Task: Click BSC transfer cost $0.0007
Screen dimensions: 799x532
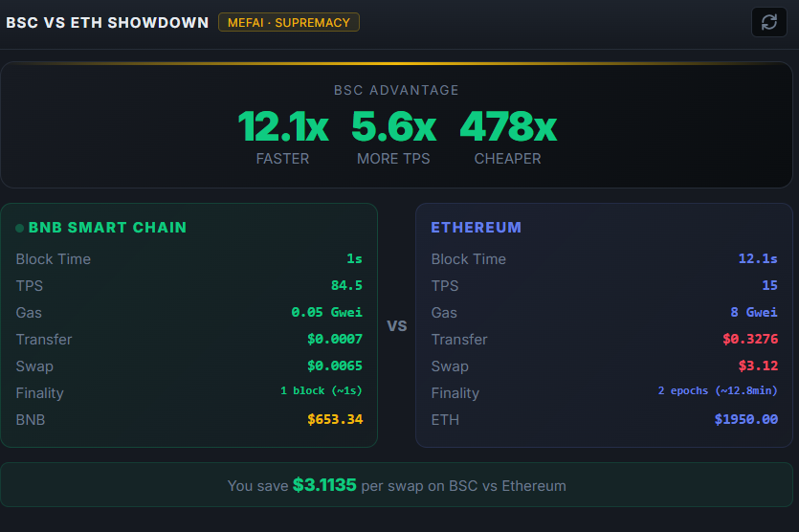Action: click(x=335, y=339)
